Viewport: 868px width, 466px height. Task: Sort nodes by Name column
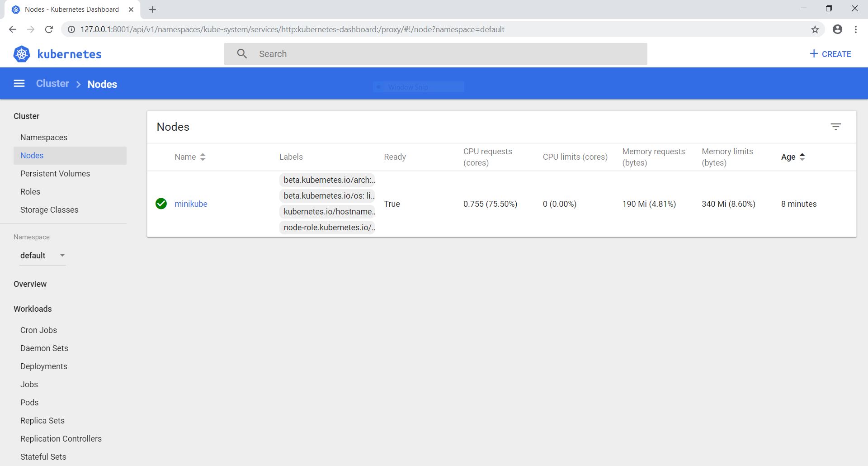[x=190, y=157]
